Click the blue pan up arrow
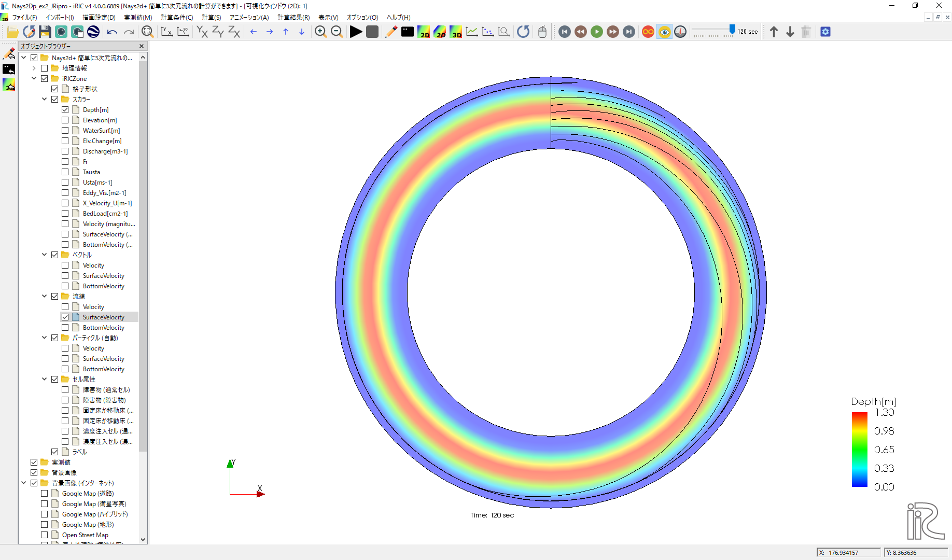Viewport: 952px width, 560px height. [286, 32]
